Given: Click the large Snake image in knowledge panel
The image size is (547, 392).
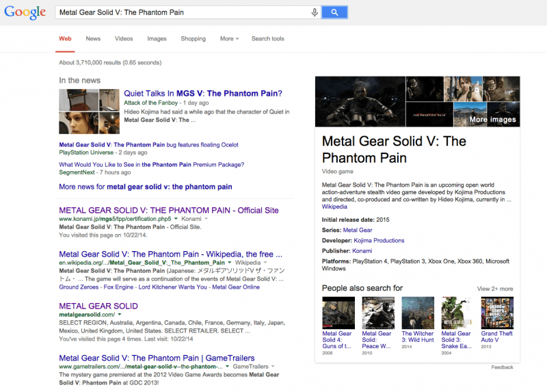Looking at the screenshot, I should 360,101.
